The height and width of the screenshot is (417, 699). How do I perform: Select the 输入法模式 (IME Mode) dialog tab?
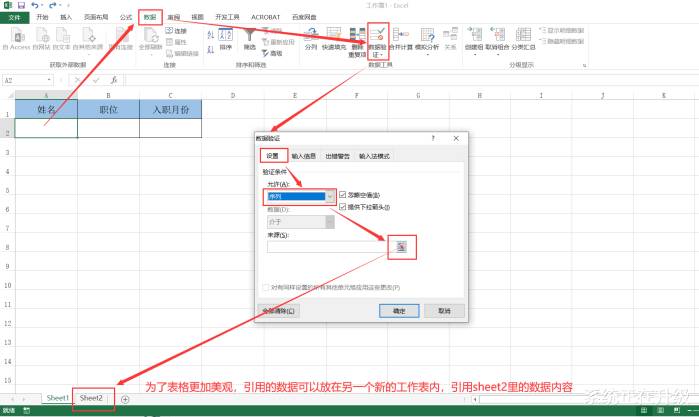coord(374,156)
